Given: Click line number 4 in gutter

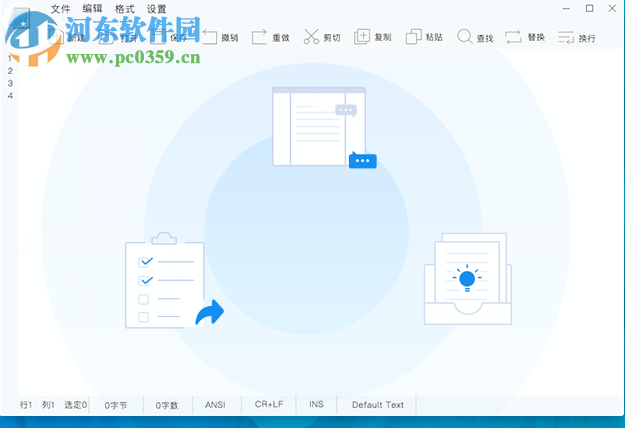Looking at the screenshot, I should point(10,96).
